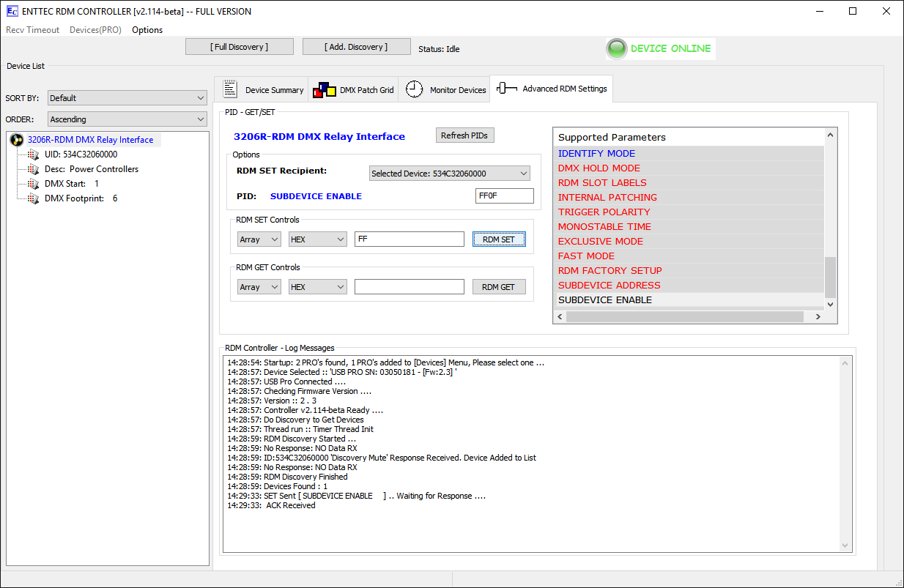904x588 pixels.
Task: Open the ORDER Ascending dropdown
Action: pos(127,119)
